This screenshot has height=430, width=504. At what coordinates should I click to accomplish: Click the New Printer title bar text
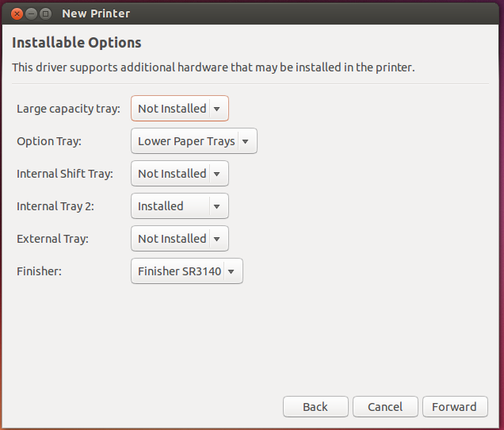click(x=95, y=13)
